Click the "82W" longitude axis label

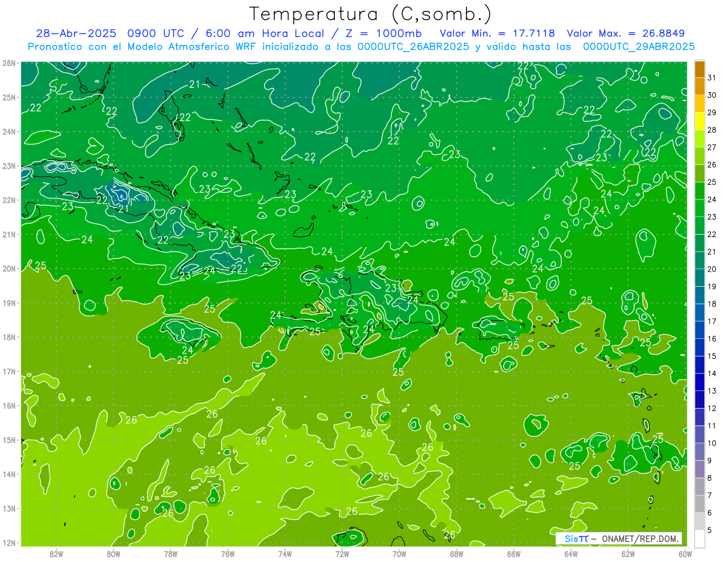(x=56, y=554)
